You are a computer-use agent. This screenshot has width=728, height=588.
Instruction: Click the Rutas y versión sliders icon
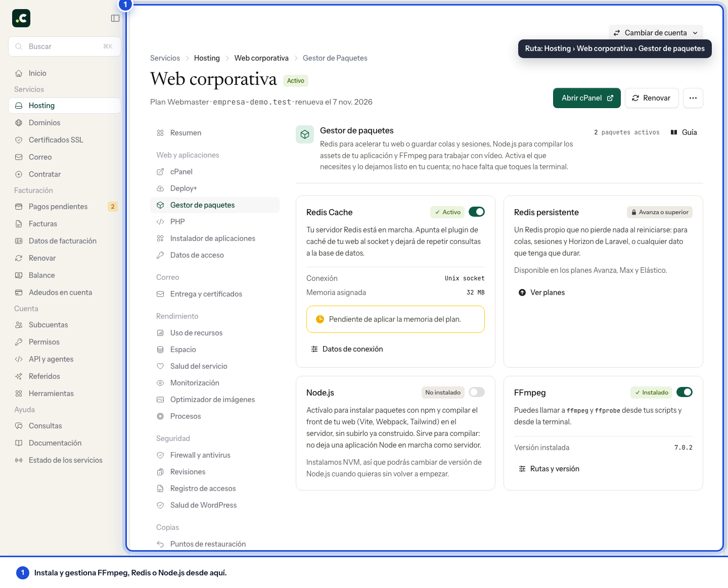tap(522, 469)
